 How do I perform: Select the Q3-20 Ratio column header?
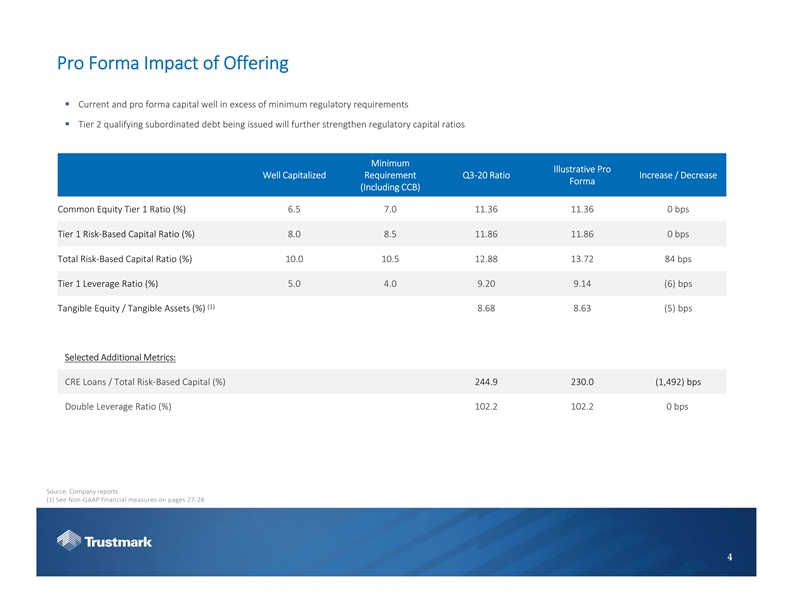point(487,175)
